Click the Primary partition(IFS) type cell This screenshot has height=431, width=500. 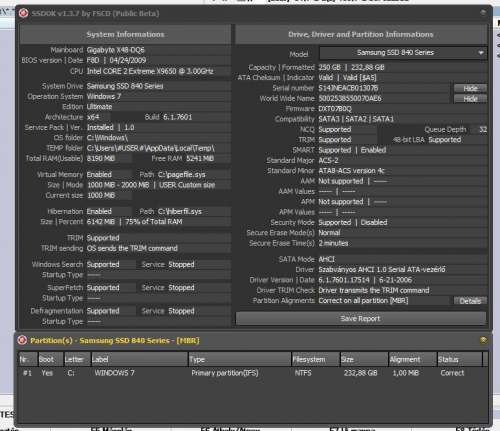pos(225,373)
